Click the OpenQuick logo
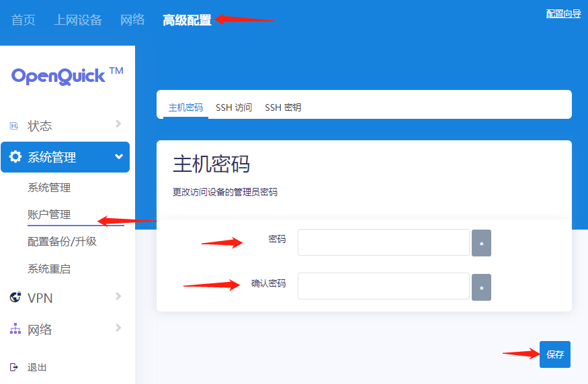This screenshot has width=588, height=384. [67, 75]
